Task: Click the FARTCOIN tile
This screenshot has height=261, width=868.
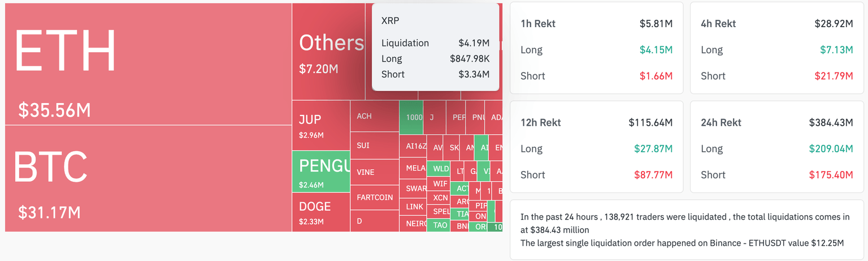Action: (374, 198)
